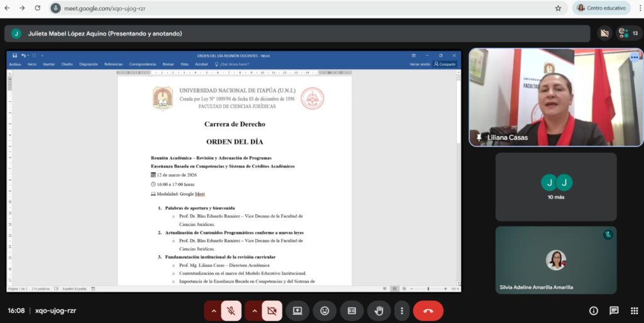Open audio settings arrow beside microphone
The height and width of the screenshot is (323, 644).
pyautogui.click(x=213, y=310)
